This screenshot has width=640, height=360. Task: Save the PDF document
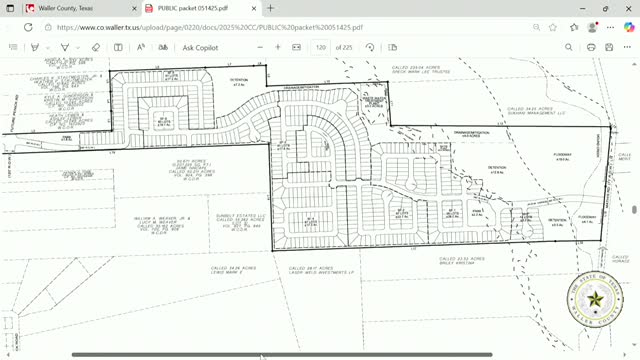tap(609, 47)
